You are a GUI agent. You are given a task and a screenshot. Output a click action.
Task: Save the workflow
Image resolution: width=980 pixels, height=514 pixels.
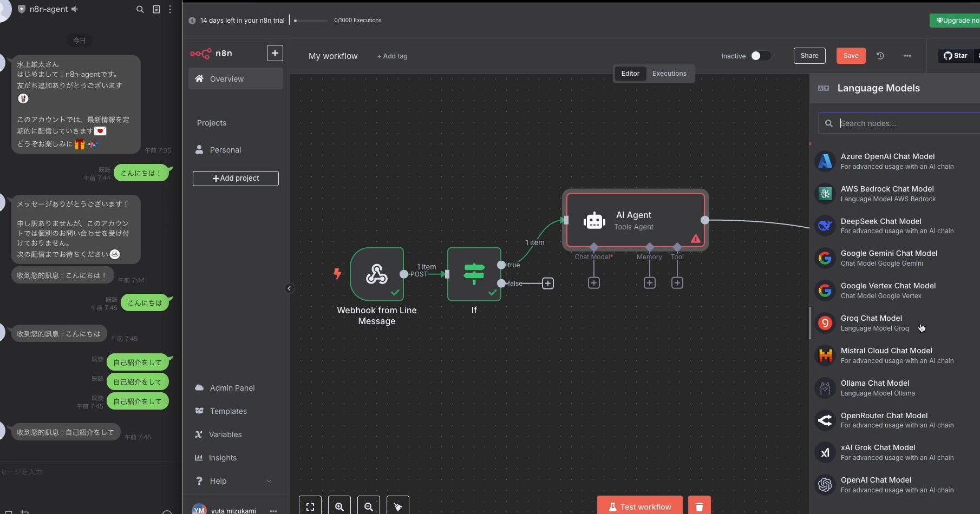[x=851, y=56]
